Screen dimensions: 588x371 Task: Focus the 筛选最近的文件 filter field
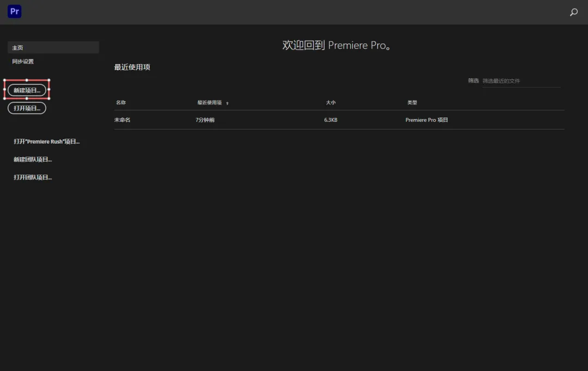click(521, 81)
